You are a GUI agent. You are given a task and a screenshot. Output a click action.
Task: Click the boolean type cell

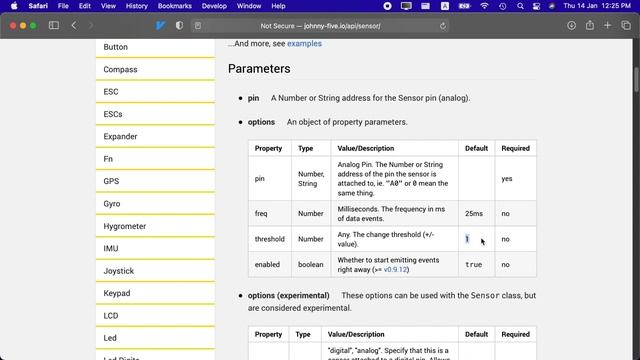[x=311, y=264]
